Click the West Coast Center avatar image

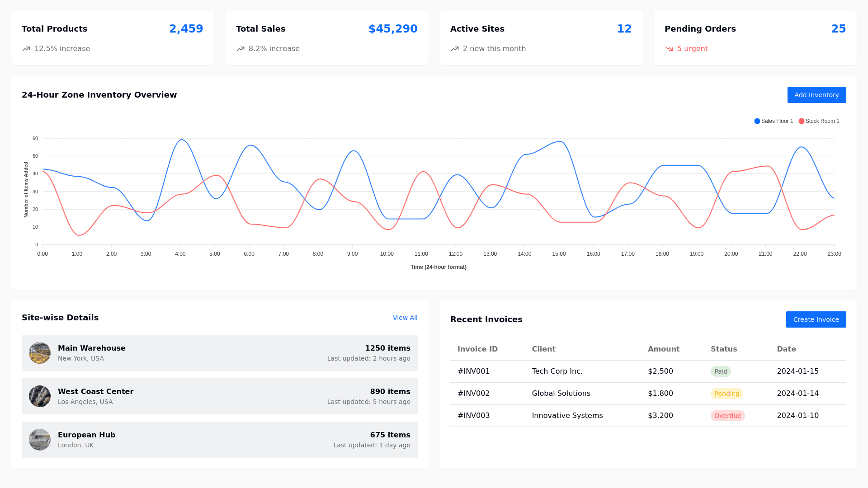click(x=40, y=396)
